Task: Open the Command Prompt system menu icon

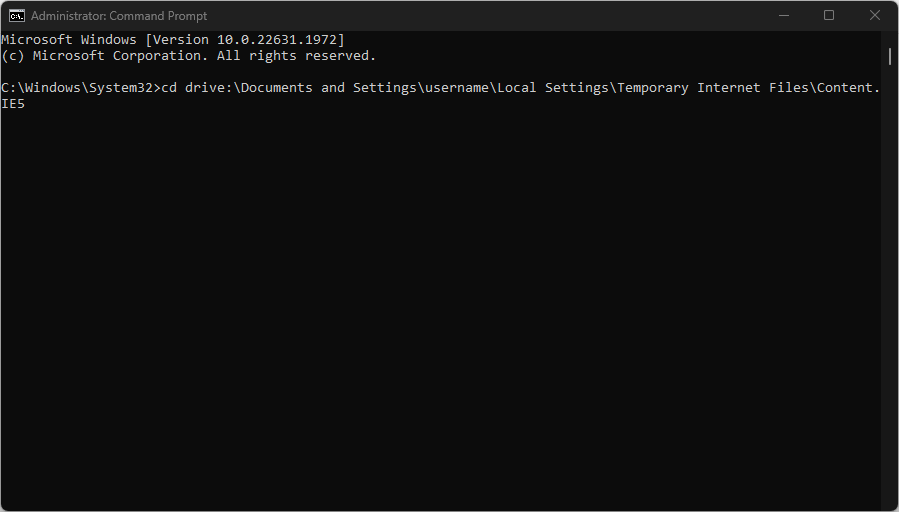Action: pyautogui.click(x=17, y=15)
